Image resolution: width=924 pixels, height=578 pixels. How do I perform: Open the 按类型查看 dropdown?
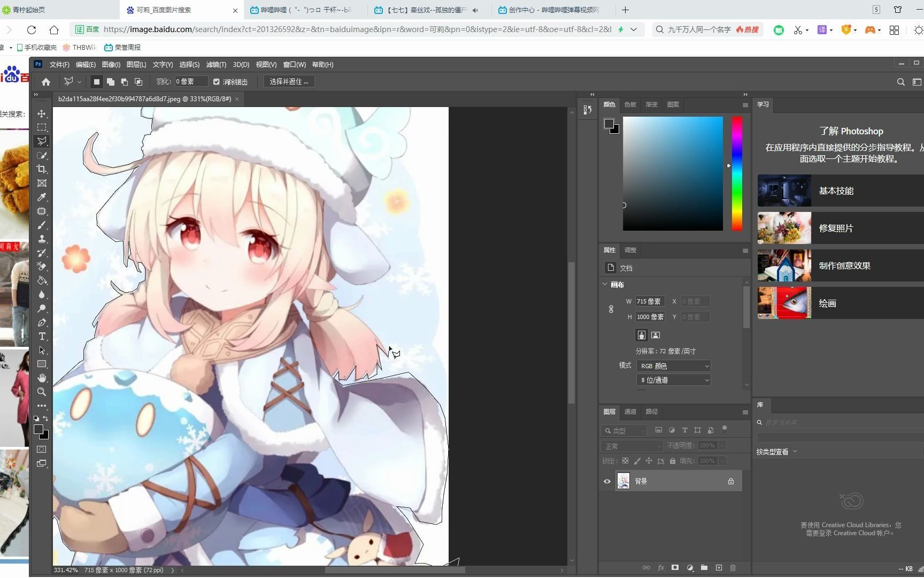pos(776,452)
